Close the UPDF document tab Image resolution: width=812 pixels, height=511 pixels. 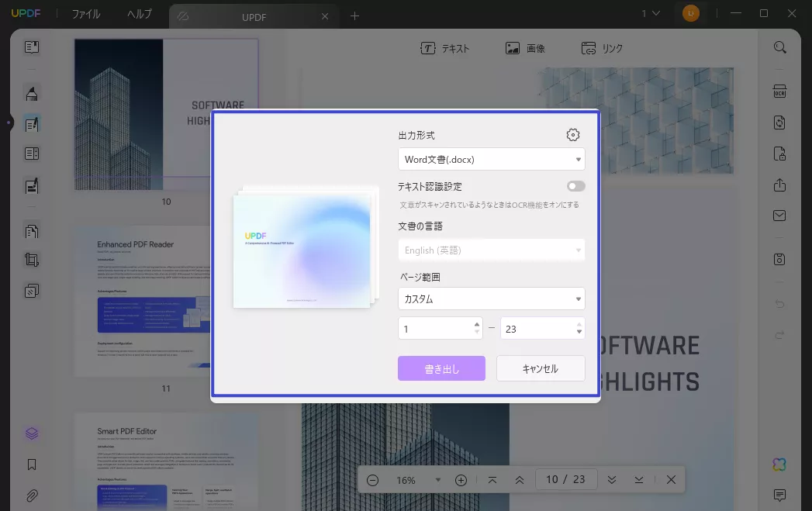pos(325,16)
